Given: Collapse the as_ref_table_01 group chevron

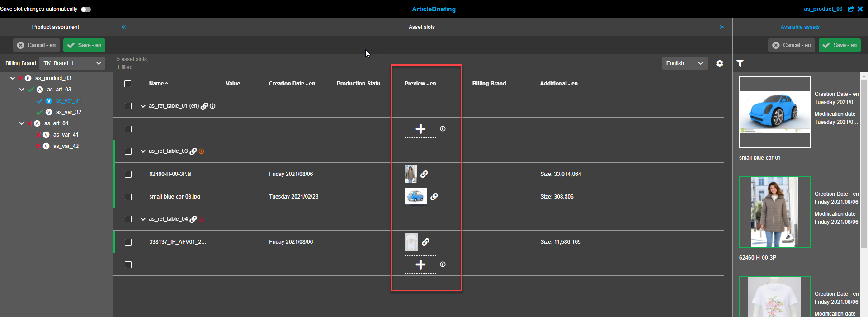Looking at the screenshot, I should [x=143, y=106].
